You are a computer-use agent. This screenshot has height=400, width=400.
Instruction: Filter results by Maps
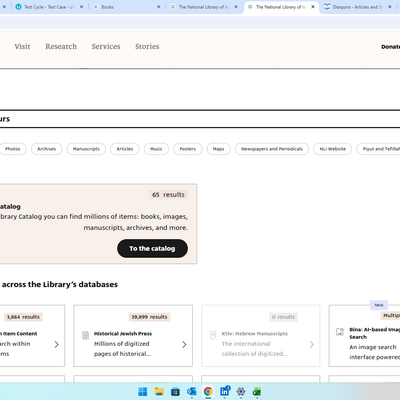(x=218, y=149)
